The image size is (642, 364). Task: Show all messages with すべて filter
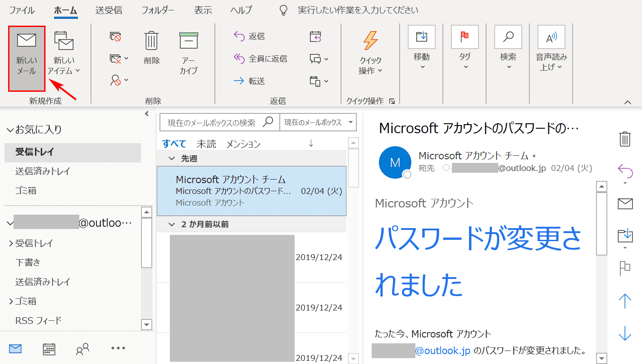click(x=174, y=144)
